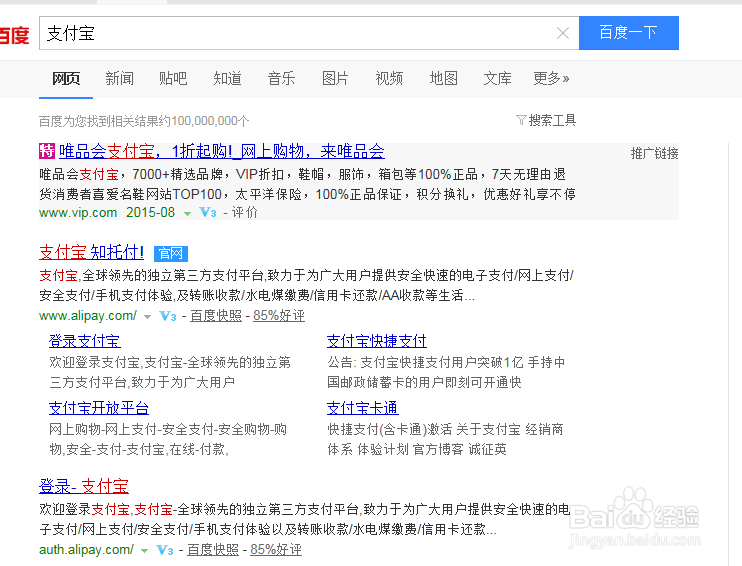Click the 百度一下 search button
Image resolution: width=742 pixels, height=566 pixels.
(x=629, y=33)
